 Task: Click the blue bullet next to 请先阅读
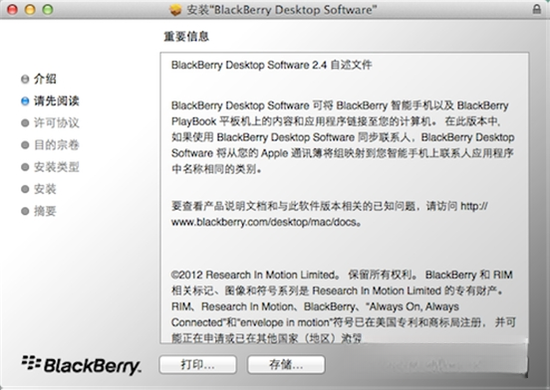[25, 101]
